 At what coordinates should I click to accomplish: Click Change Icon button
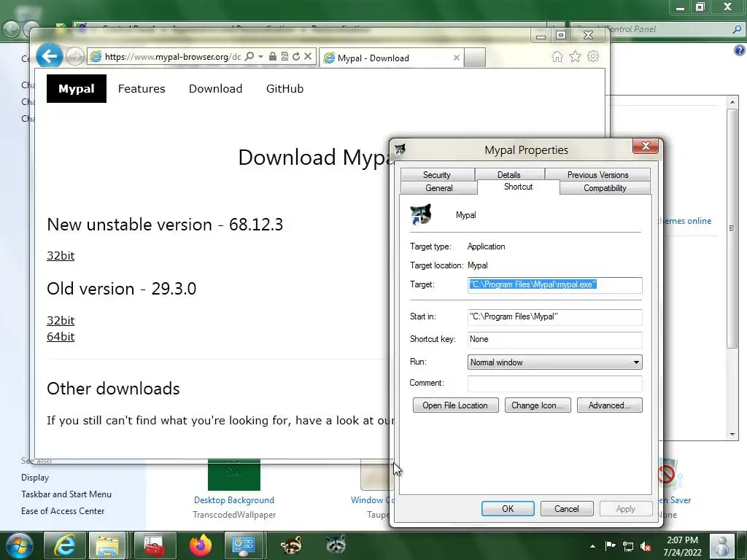[538, 405]
